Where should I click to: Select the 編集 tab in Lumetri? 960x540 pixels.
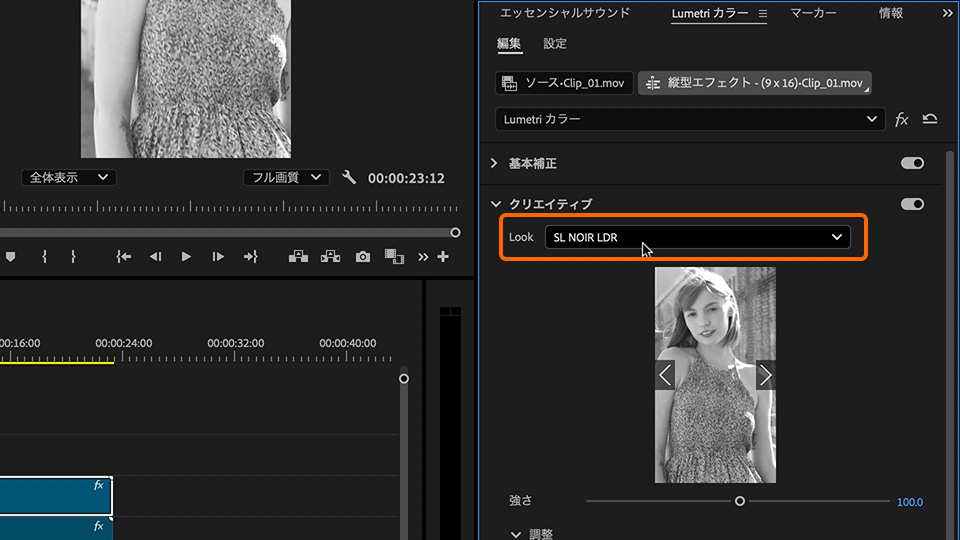[509, 43]
